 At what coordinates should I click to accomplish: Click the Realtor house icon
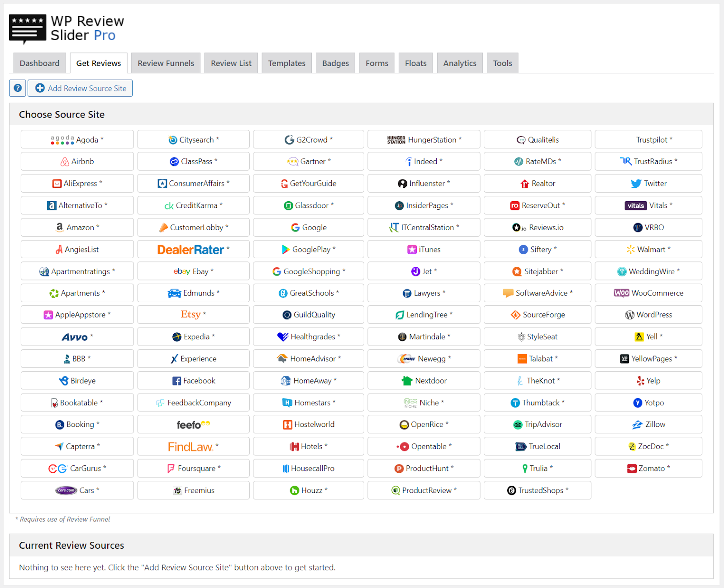[525, 184]
